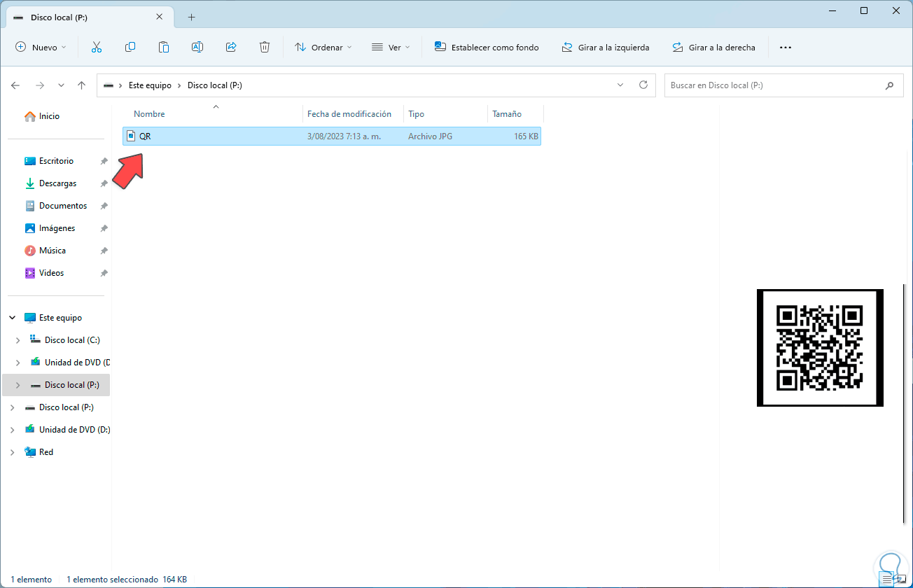Viewport: 913px width, 588px height.
Task: Expand Disco local (C:) tree node
Action: pos(18,340)
